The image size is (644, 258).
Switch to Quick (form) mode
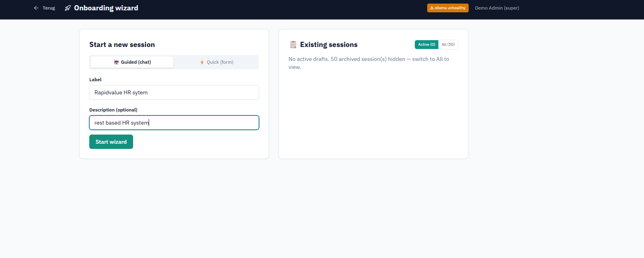coord(216,62)
